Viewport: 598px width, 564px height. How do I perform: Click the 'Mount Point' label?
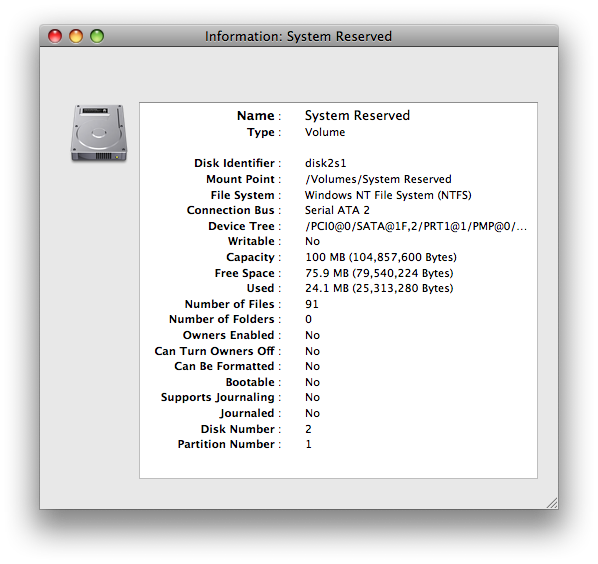pyautogui.click(x=241, y=179)
